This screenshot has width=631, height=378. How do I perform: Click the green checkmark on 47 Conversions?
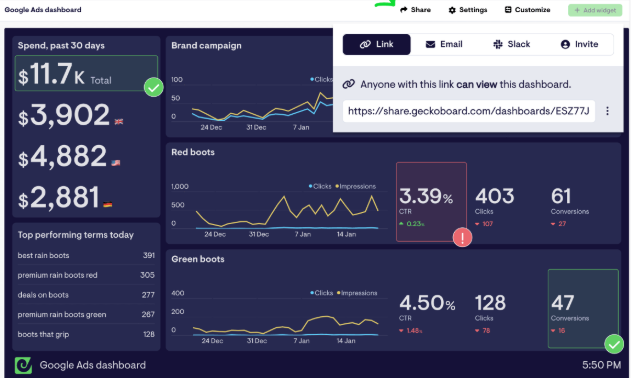pos(614,344)
